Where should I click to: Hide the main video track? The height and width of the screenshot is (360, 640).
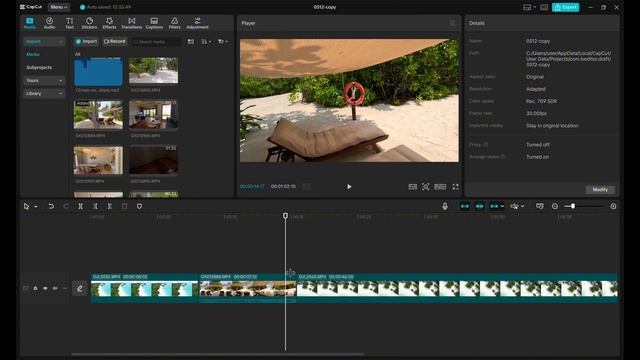[45, 288]
